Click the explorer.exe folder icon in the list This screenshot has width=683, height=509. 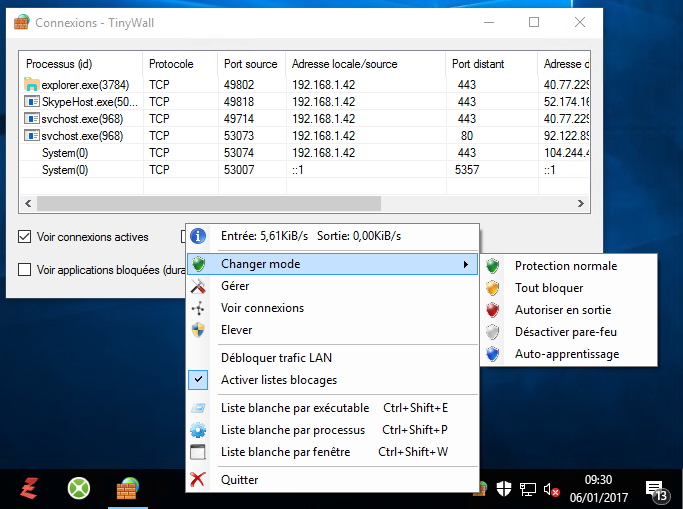click(x=32, y=84)
